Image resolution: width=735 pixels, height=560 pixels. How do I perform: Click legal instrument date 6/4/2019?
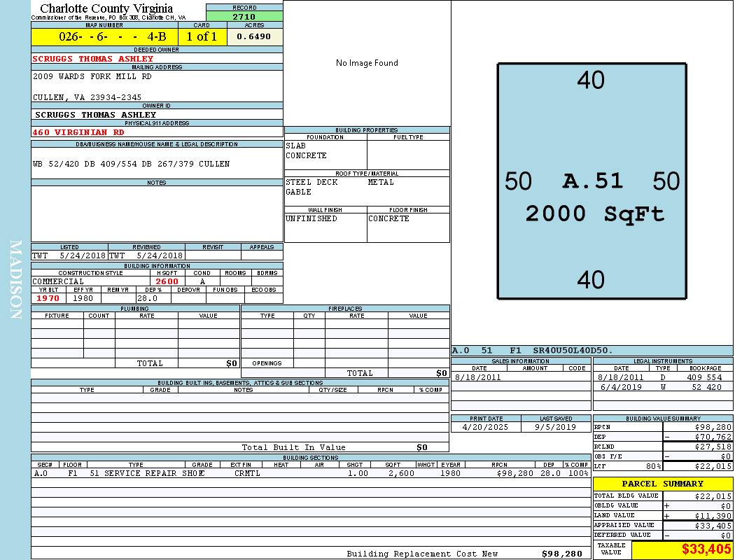click(621, 387)
